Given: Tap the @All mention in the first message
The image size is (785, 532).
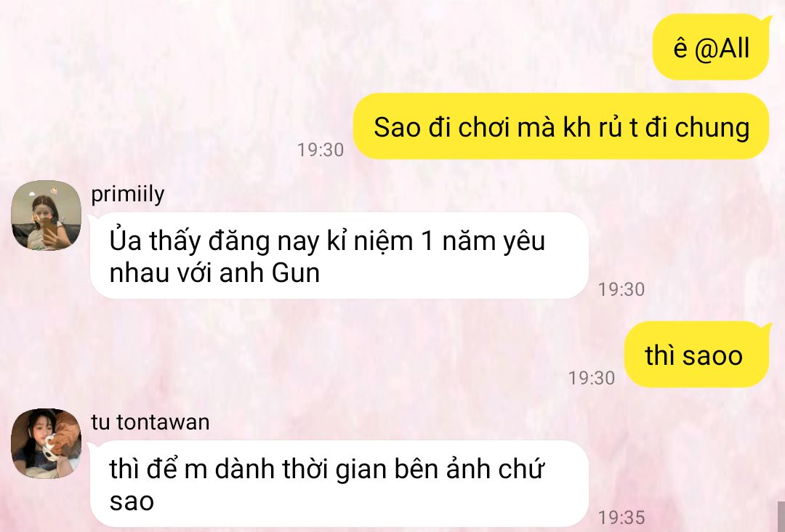Looking at the screenshot, I should (x=722, y=49).
